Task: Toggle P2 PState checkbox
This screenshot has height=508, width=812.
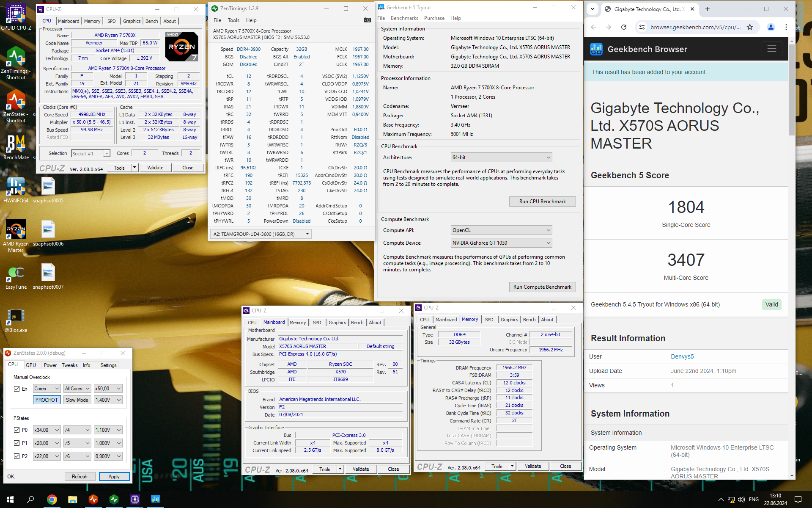Action: (17, 456)
